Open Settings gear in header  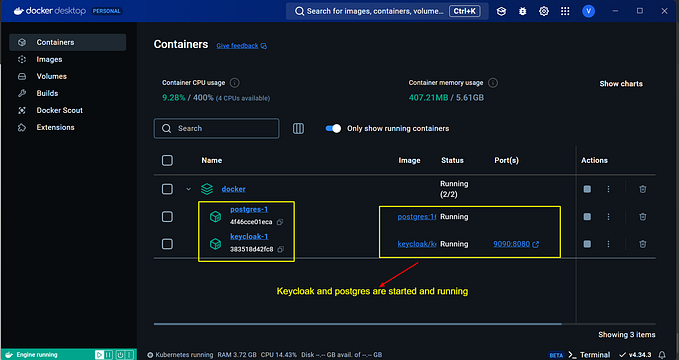544,11
